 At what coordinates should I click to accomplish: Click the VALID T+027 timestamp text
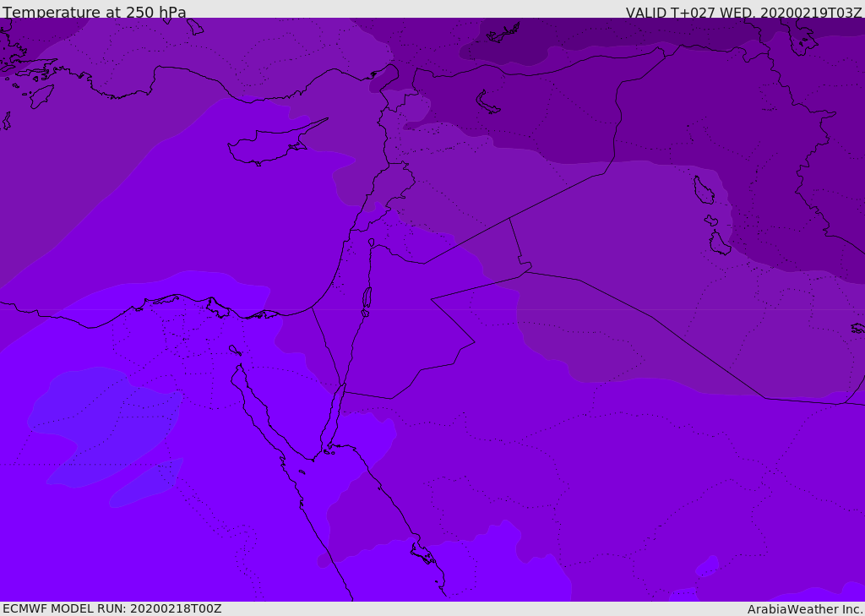tap(743, 13)
